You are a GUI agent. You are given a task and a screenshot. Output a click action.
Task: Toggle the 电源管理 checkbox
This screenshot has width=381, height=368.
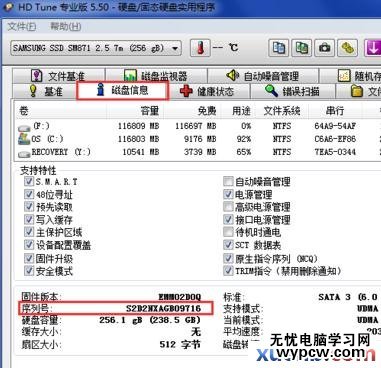[228, 194]
